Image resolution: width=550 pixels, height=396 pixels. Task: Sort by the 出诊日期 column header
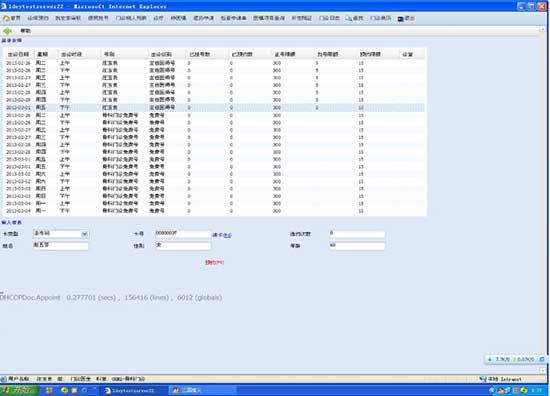18,54
